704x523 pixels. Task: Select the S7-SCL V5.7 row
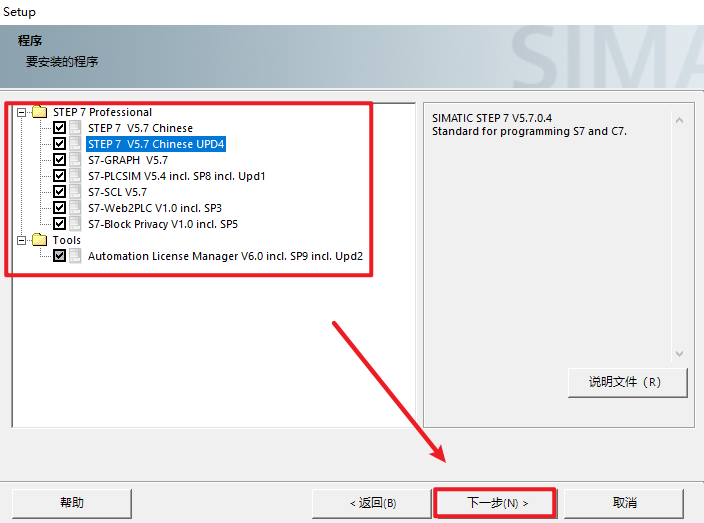[117, 192]
